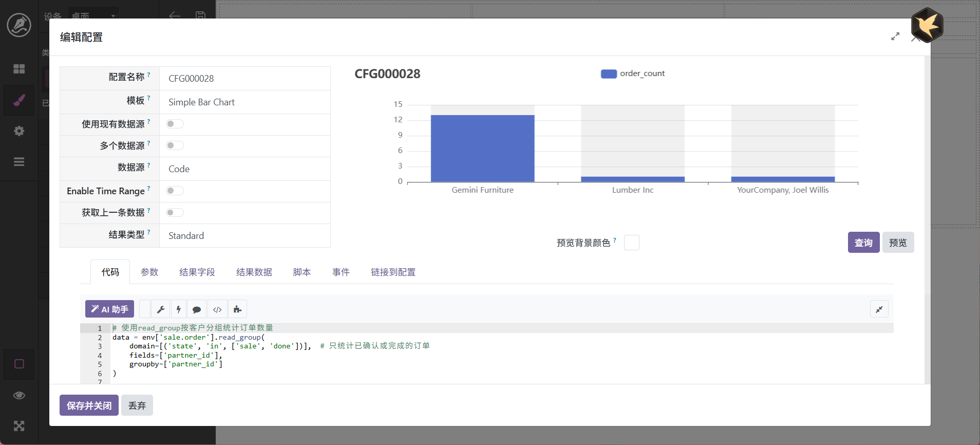The width and height of the screenshot is (980, 445).
Task: Toggle the 使用现有数据源 switch
Action: [x=175, y=124]
